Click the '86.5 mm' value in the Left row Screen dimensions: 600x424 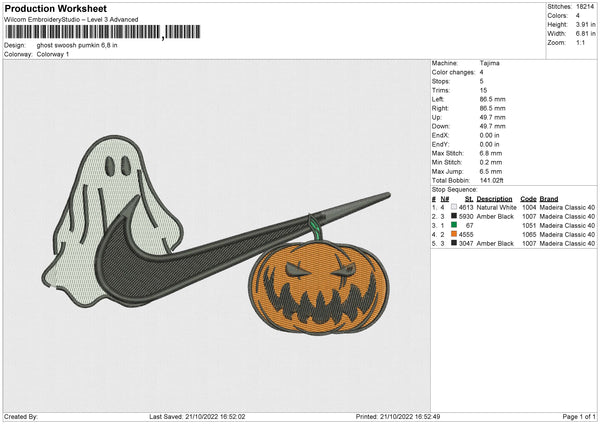pyautogui.click(x=492, y=99)
